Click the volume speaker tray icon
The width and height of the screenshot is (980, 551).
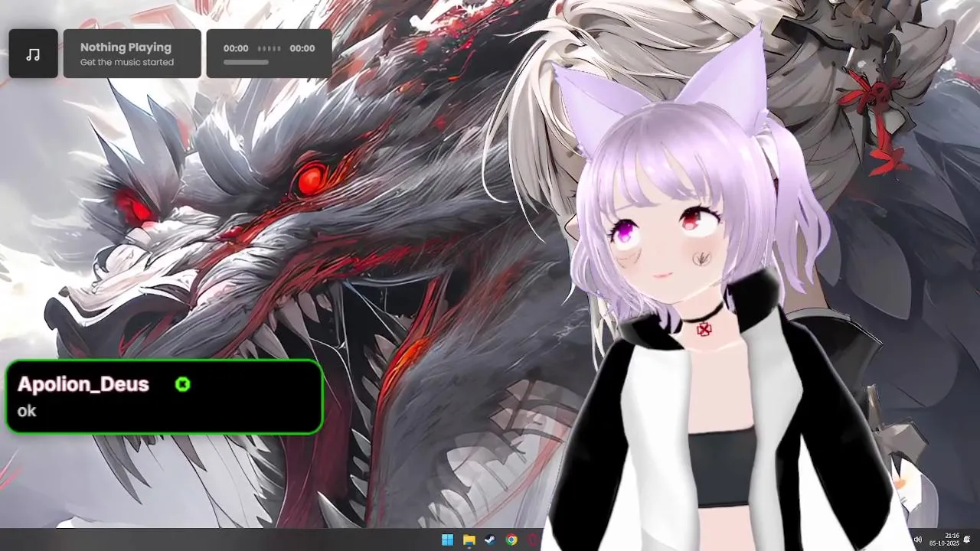click(x=917, y=540)
